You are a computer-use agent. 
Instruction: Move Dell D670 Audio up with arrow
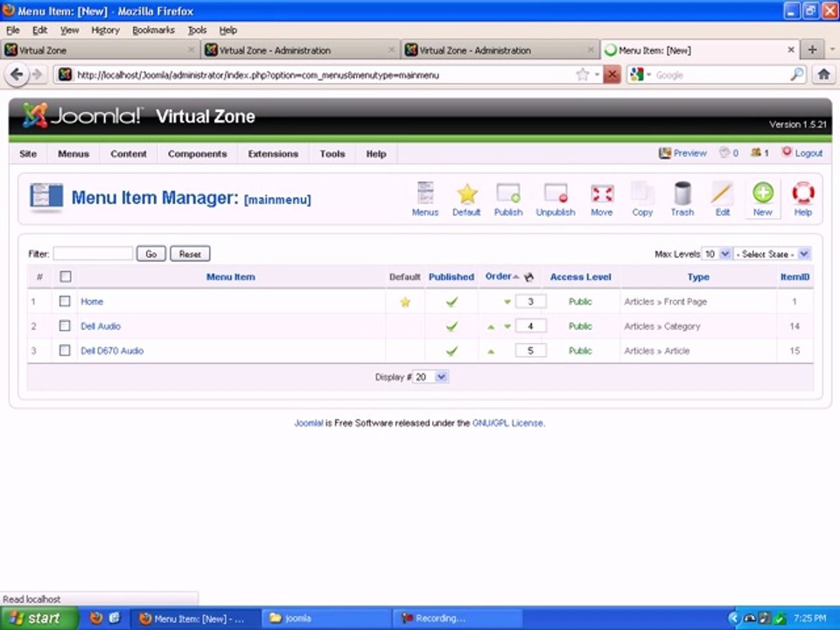[491, 352]
